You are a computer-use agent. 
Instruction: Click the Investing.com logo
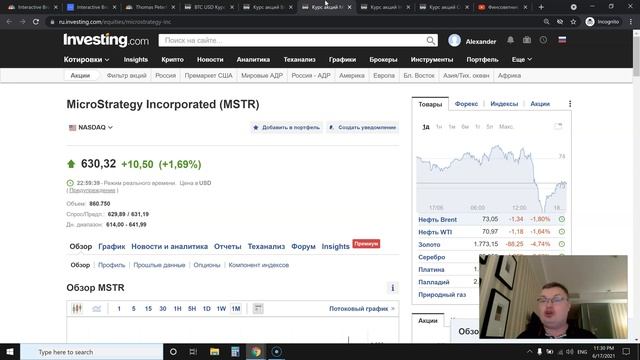106,40
